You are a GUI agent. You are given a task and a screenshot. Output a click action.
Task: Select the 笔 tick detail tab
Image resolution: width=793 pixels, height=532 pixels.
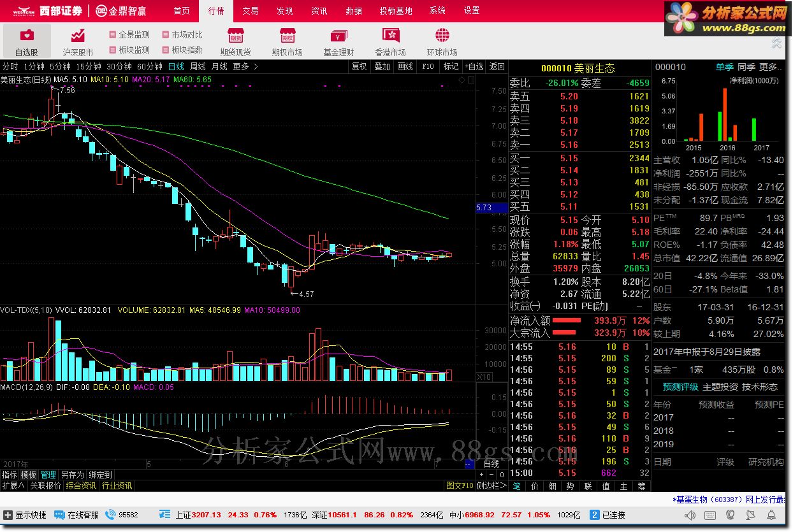click(517, 485)
